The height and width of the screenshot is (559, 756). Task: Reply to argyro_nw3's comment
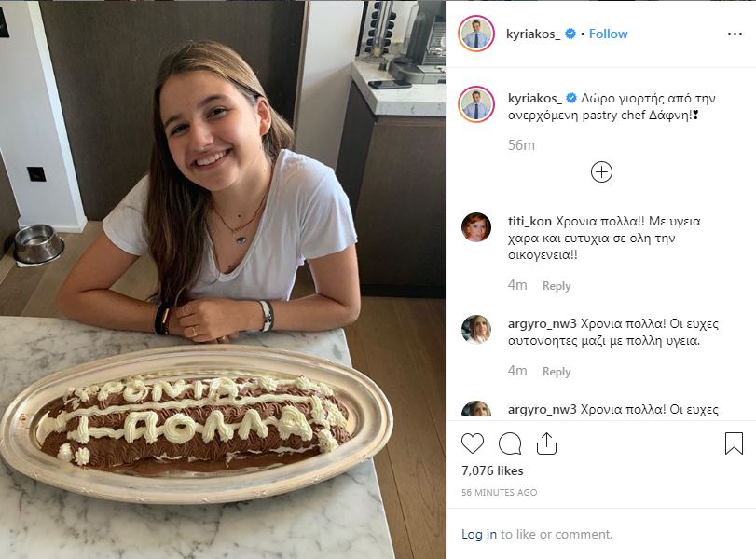click(x=557, y=372)
